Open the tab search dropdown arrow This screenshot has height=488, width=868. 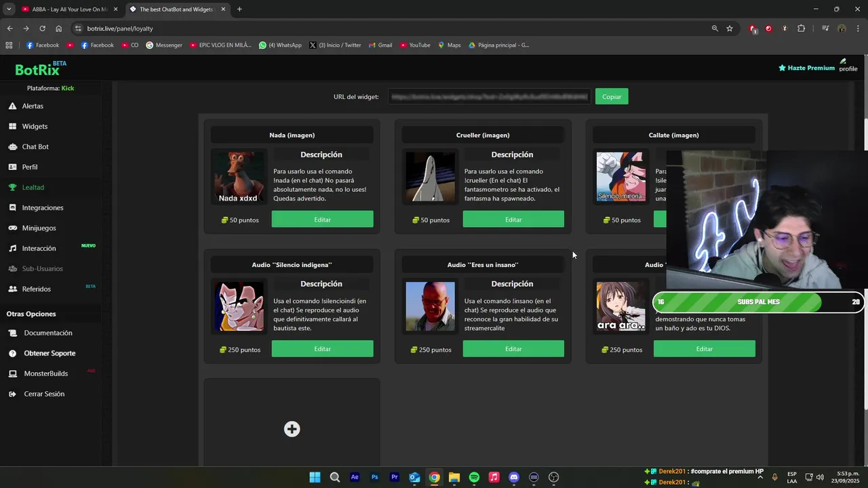click(9, 9)
